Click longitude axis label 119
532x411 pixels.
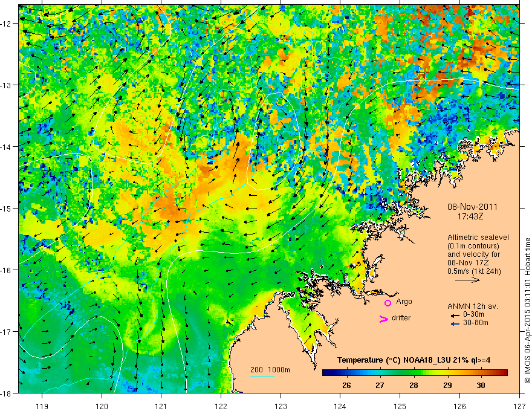pyautogui.click(x=42, y=406)
